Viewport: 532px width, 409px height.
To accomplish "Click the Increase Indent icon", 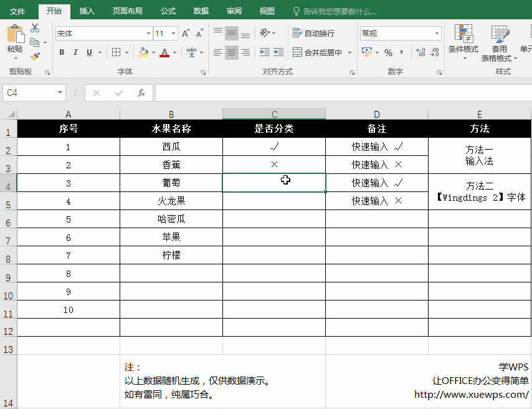I will [280, 53].
